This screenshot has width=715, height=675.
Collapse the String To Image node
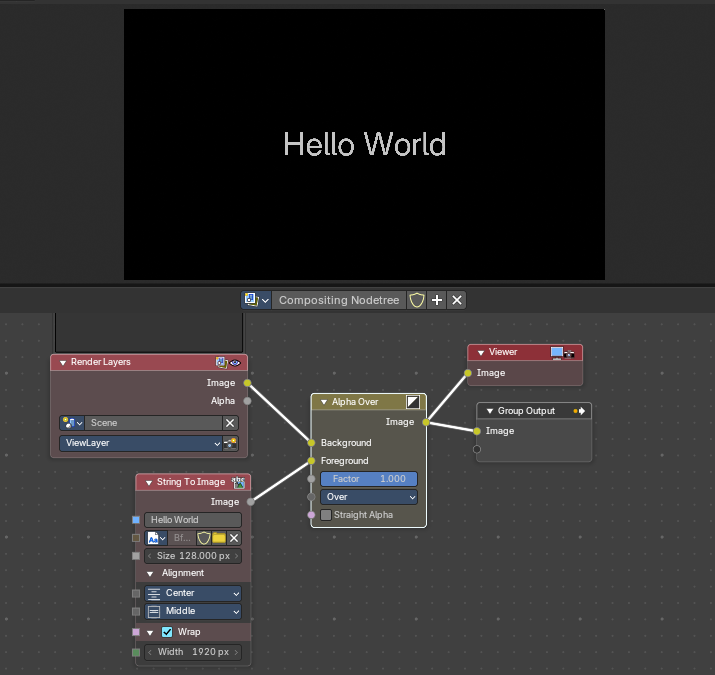(x=149, y=483)
